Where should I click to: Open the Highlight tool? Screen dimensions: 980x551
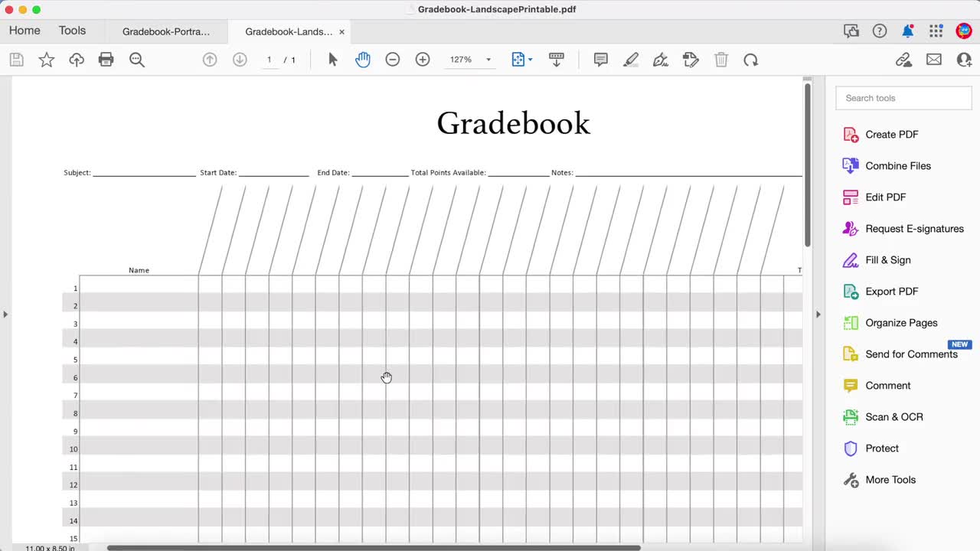[631, 59]
